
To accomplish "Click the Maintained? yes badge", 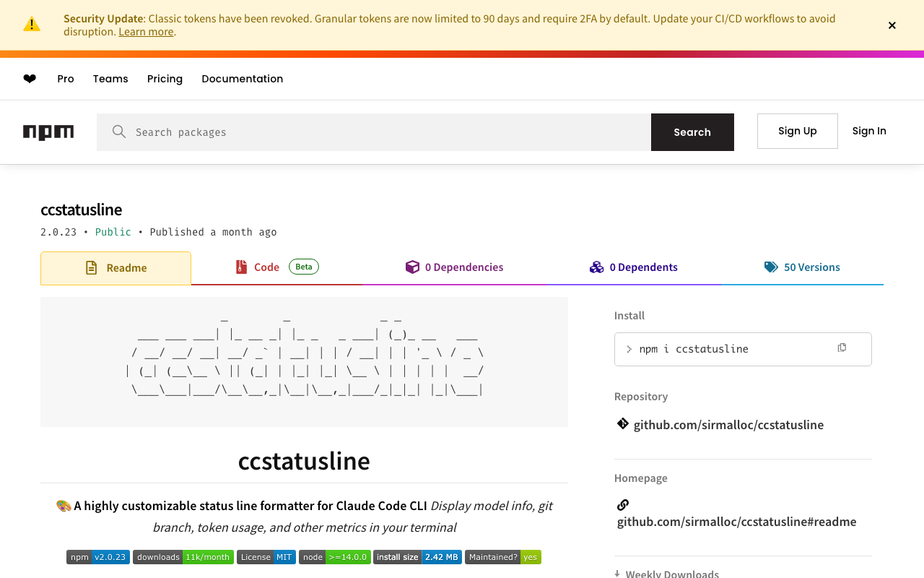I will [x=503, y=557].
